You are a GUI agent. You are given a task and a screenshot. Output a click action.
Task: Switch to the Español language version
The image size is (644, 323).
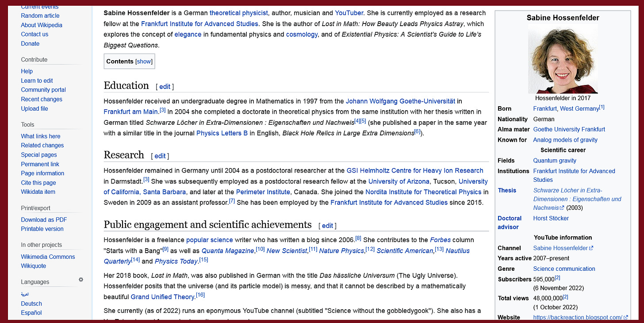point(31,312)
